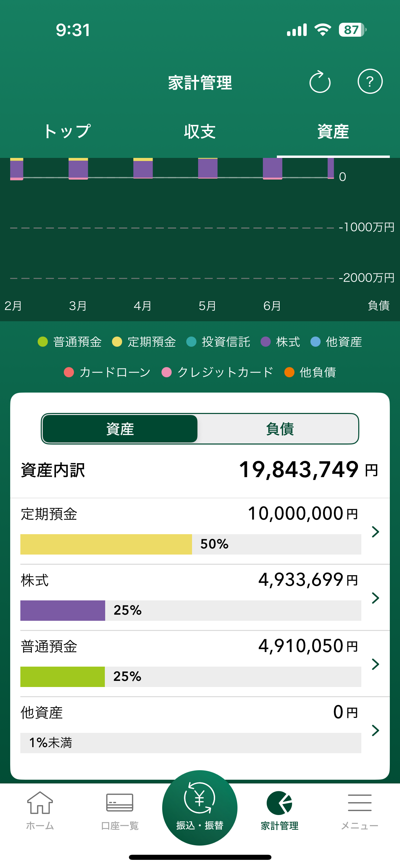Tap yellow 定期預金 50% progress bar
The height and width of the screenshot is (868, 400).
point(106,544)
